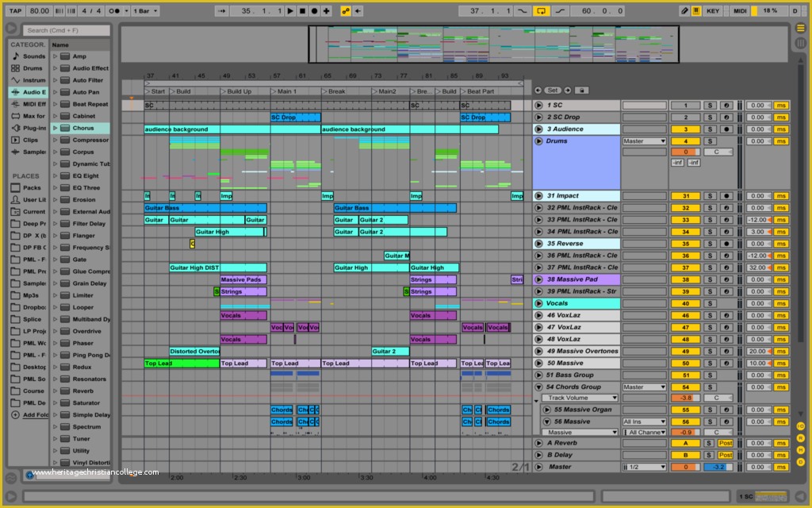Click the Previous Locator arrow button
This screenshot has height=508, width=812.
coord(538,90)
